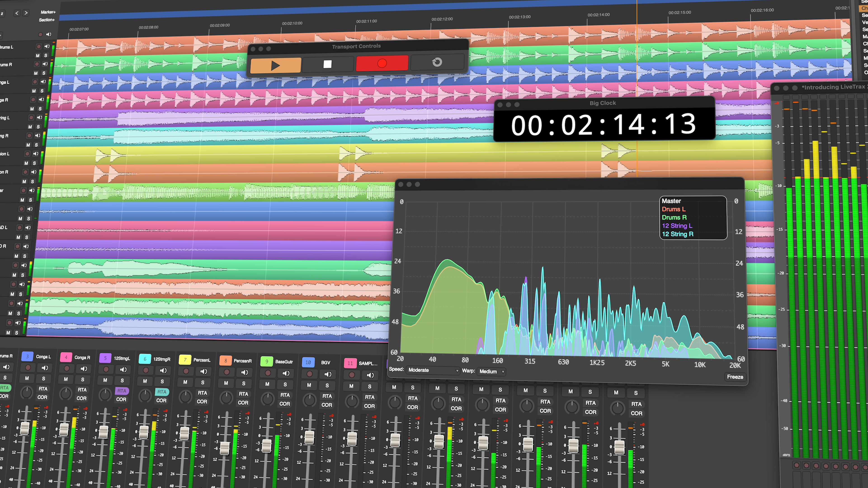Viewport: 868px width, 488px height.
Task: Click the Stop button in Transport Controls
Action: [x=327, y=64]
